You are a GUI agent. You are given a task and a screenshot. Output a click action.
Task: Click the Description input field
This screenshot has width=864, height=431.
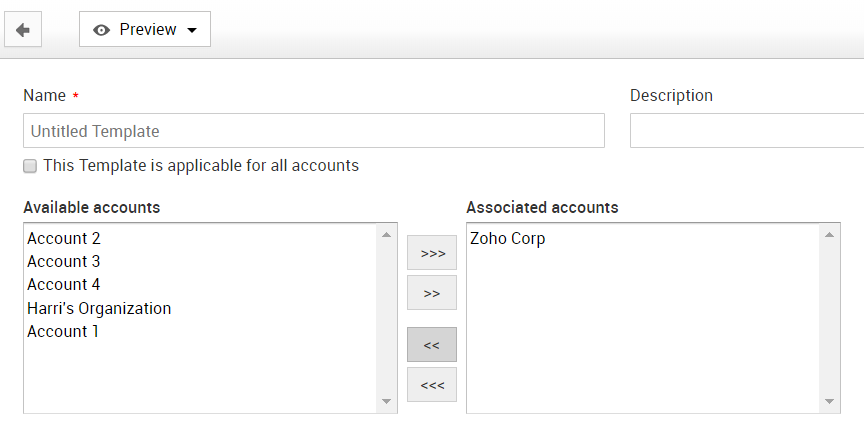(746, 131)
